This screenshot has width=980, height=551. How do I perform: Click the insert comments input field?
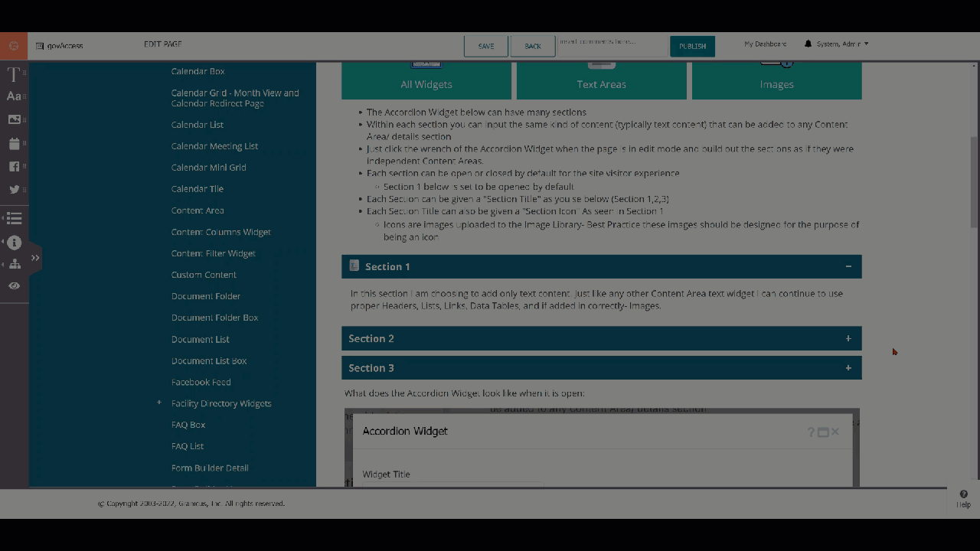(611, 45)
